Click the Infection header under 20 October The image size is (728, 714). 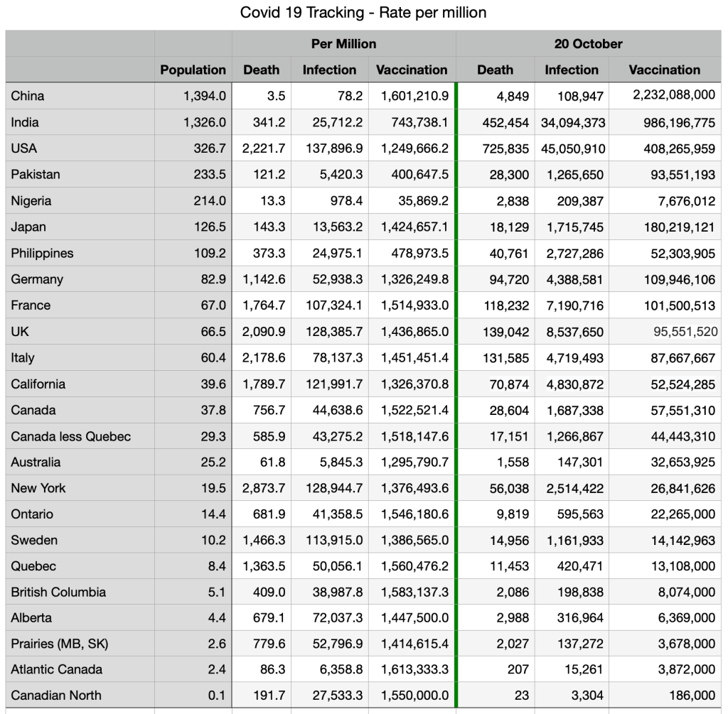571,70
